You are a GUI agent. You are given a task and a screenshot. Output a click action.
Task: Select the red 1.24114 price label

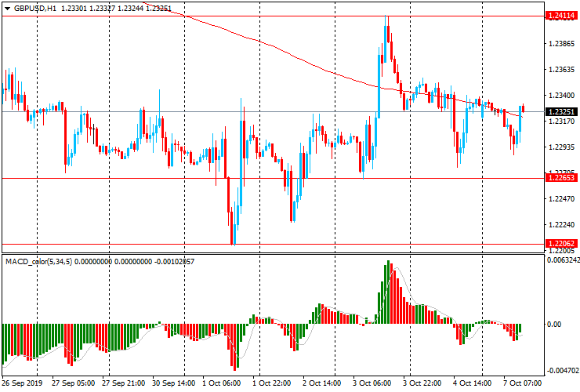pos(562,16)
